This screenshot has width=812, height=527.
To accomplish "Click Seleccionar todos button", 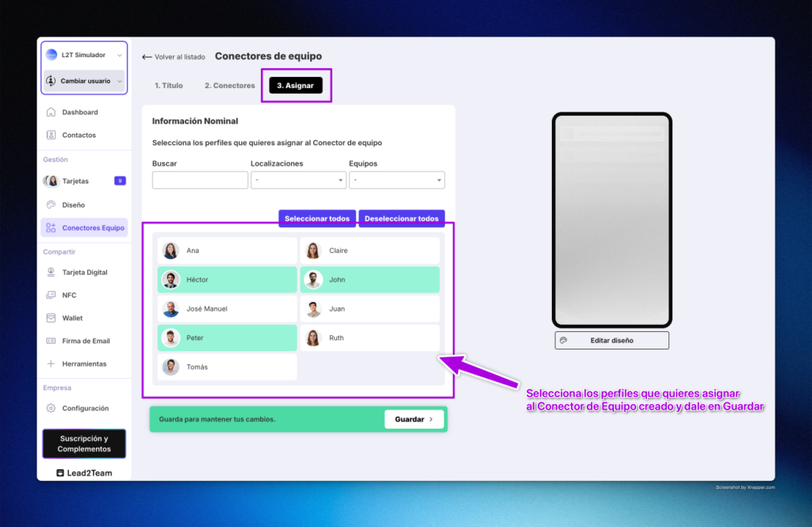I will 316,218.
